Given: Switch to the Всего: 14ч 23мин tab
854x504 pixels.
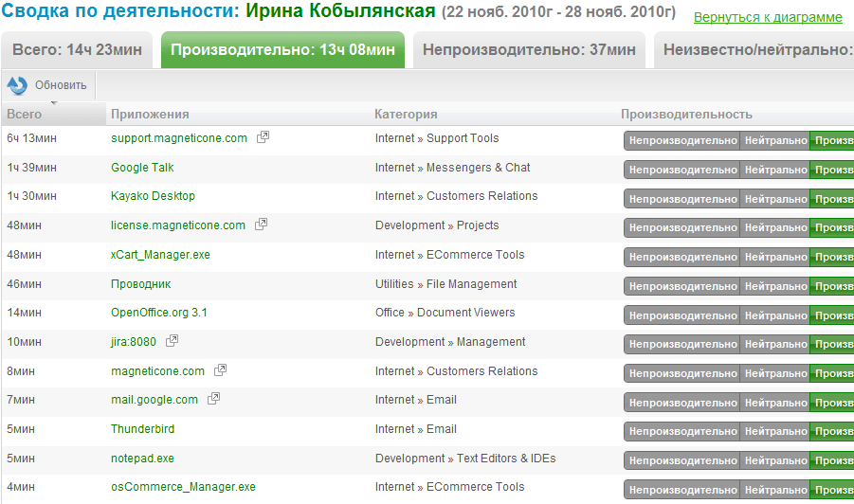Looking at the screenshot, I should tap(77, 49).
